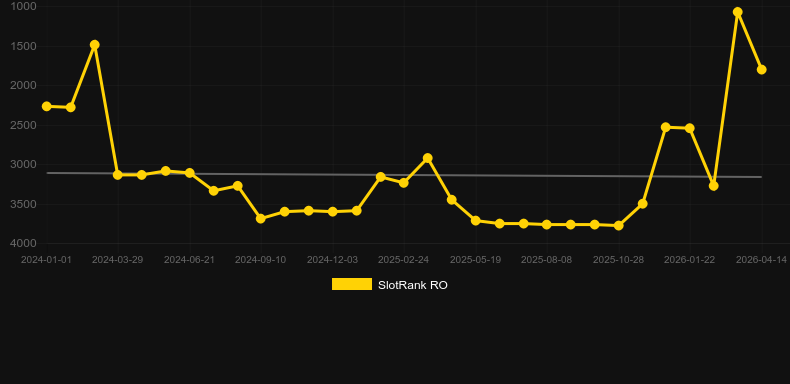The width and height of the screenshot is (790, 384).
Task: Click the 2024-03-29 x-axis label
Action: point(117,260)
